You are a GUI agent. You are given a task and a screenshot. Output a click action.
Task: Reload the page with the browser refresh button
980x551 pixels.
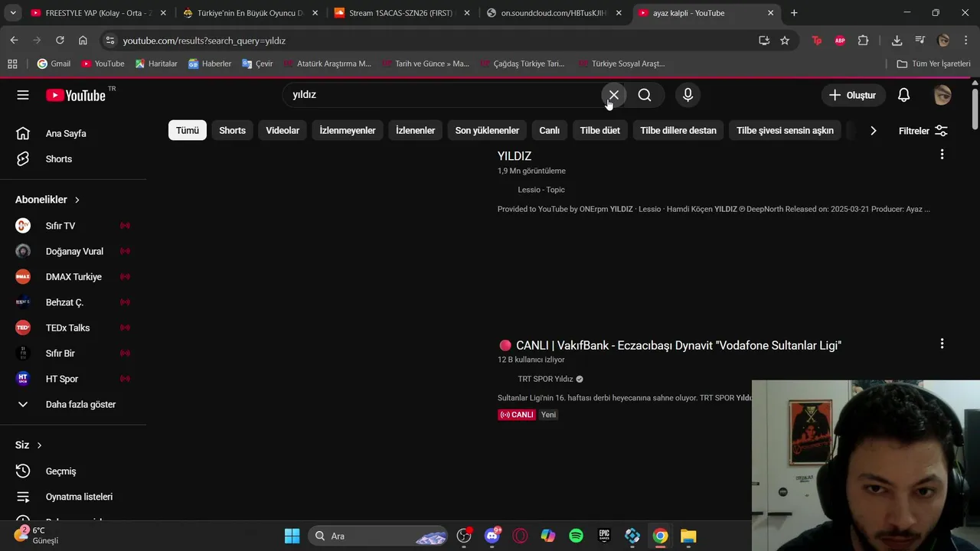click(x=60, y=41)
